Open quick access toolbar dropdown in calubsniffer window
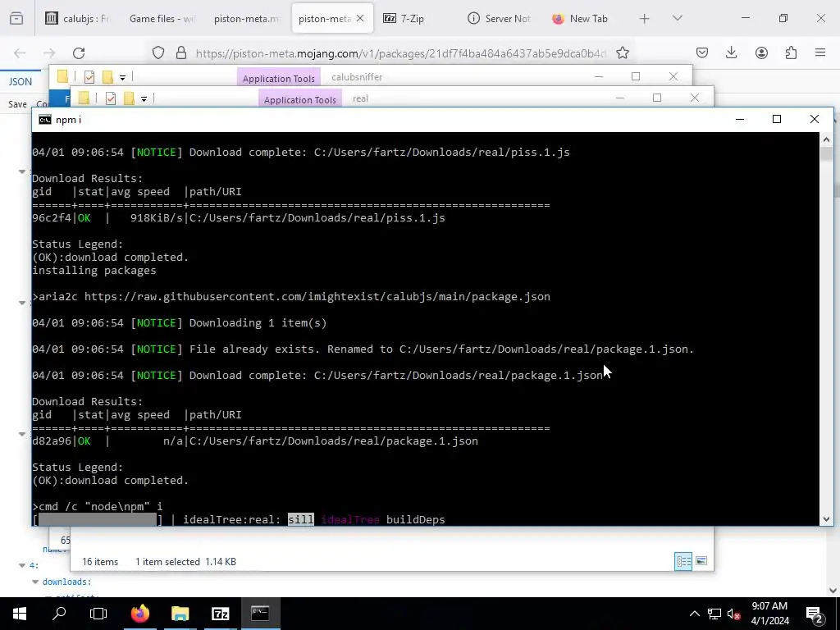This screenshot has width=840, height=630. [x=122, y=78]
